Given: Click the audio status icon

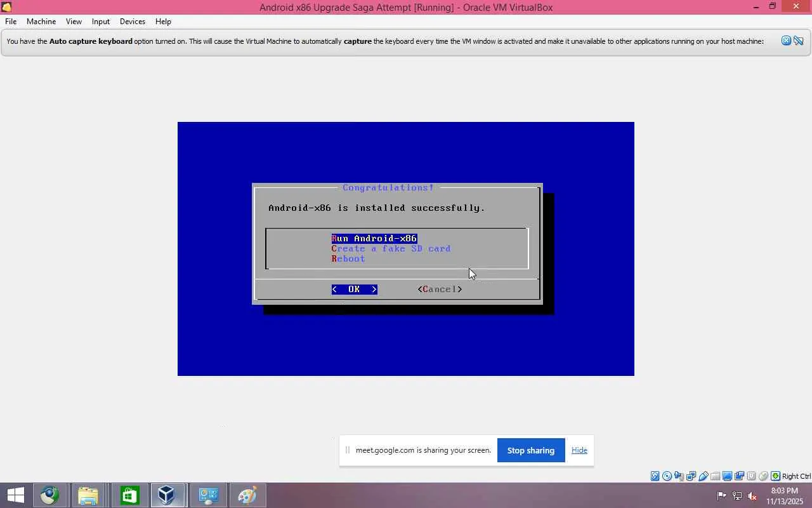Looking at the screenshot, I should (679, 476).
